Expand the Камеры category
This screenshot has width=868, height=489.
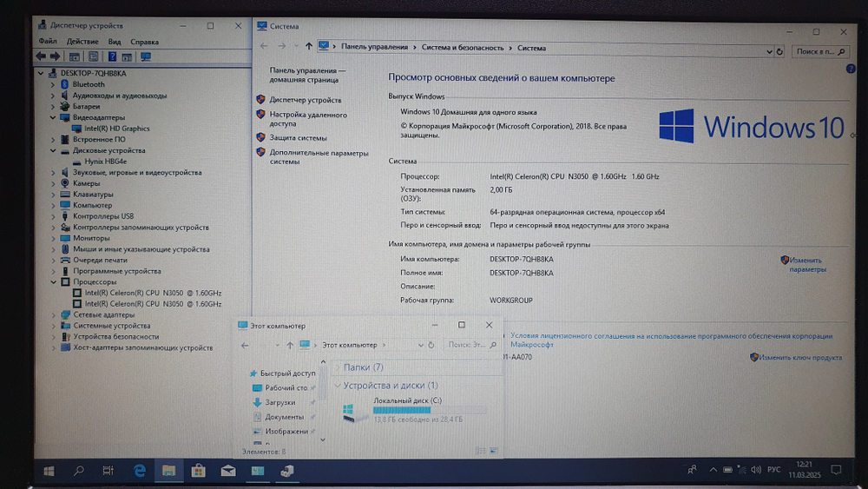(x=53, y=183)
